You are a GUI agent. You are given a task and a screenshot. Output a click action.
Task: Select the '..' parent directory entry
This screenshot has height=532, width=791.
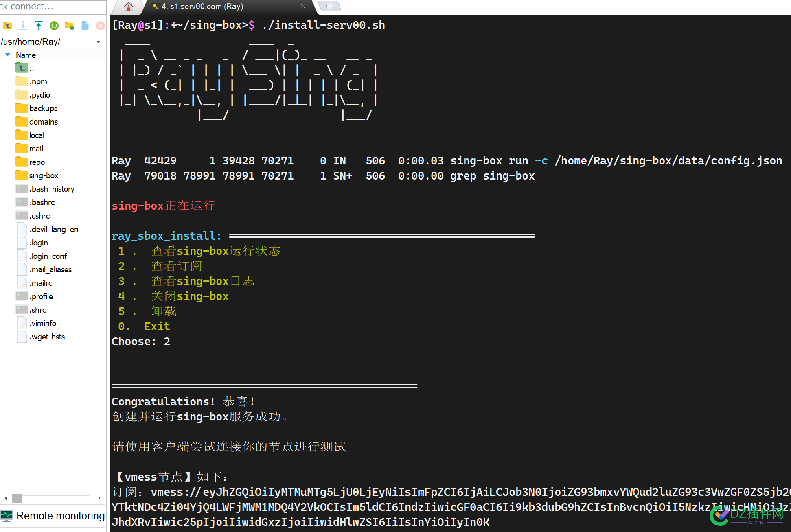25,68
